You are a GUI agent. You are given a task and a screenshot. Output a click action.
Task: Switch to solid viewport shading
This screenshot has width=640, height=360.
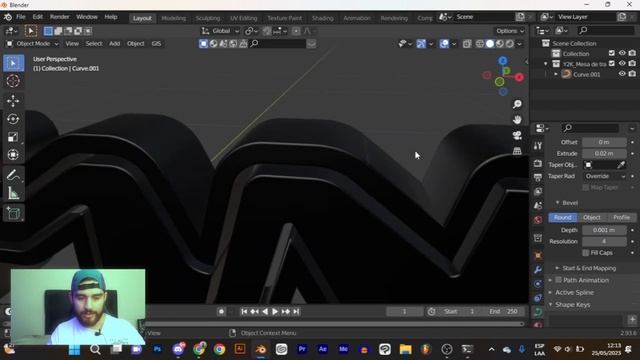point(490,44)
